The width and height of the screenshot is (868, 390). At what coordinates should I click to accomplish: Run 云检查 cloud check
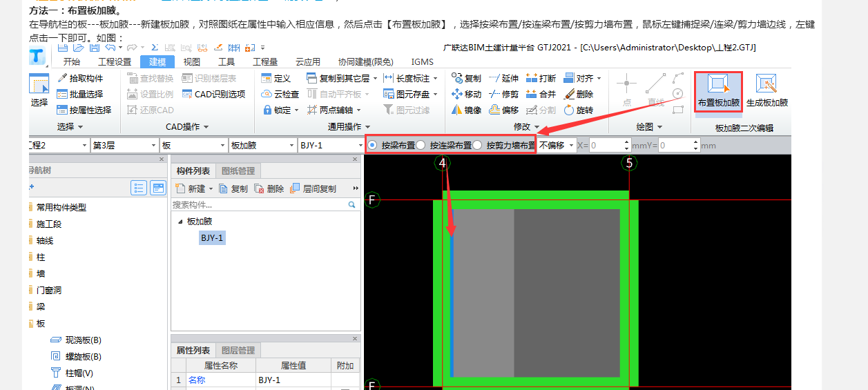(x=280, y=94)
